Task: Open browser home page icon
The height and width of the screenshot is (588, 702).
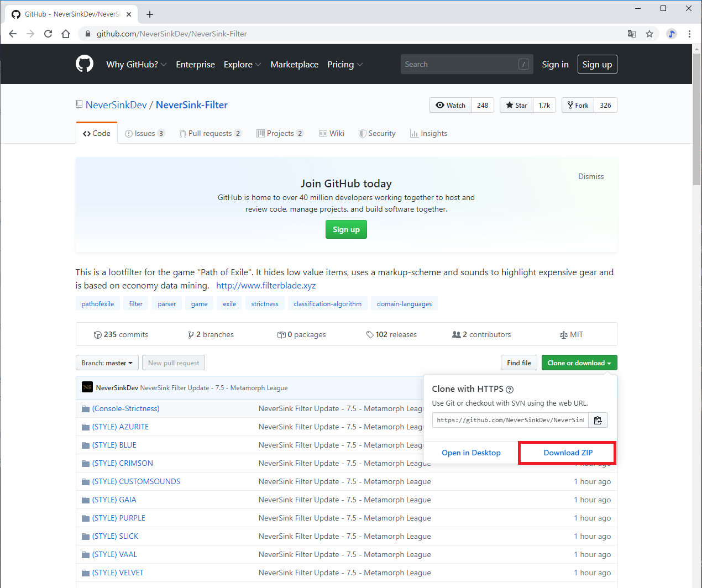Action: point(66,34)
